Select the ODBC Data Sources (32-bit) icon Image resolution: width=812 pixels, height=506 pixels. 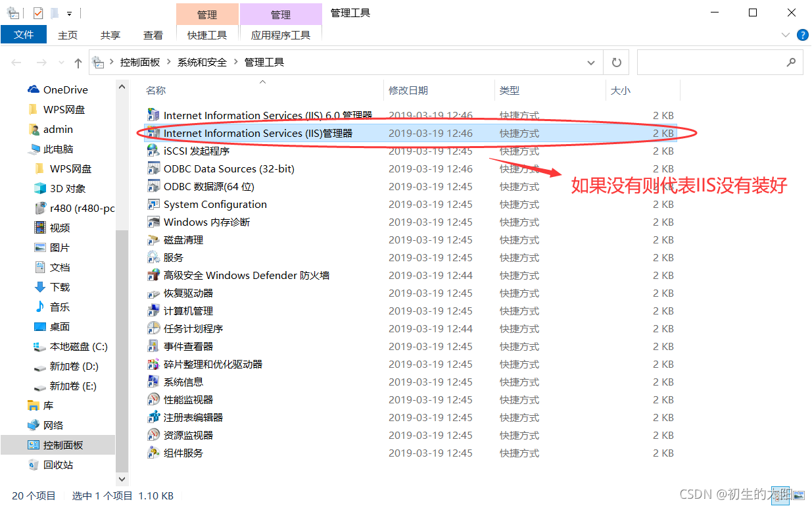[153, 168]
